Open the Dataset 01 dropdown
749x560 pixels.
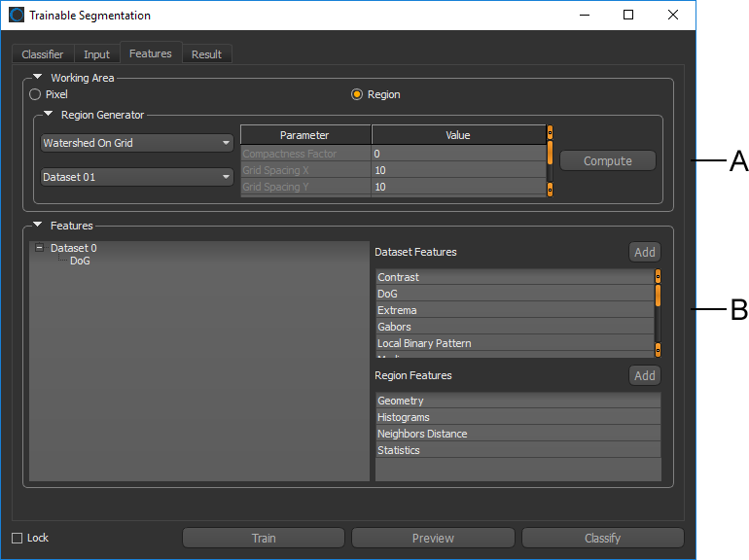pyautogui.click(x=136, y=177)
